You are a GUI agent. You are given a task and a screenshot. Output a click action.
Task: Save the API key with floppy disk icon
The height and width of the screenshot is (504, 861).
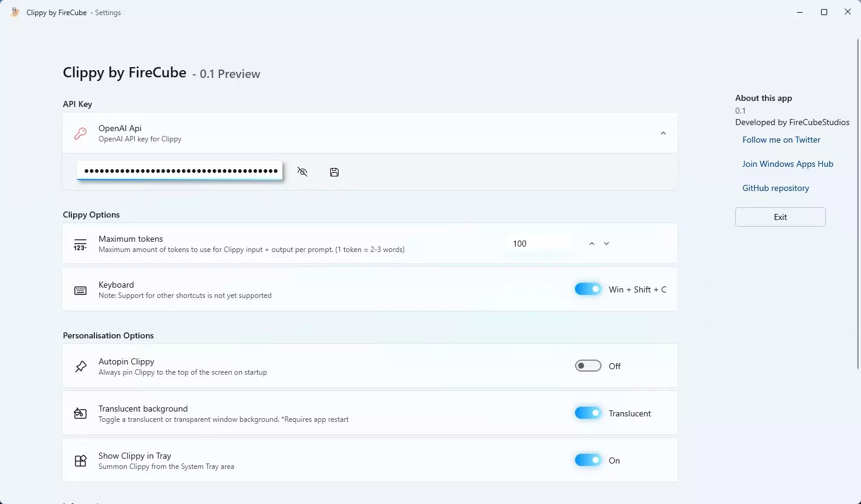(334, 172)
